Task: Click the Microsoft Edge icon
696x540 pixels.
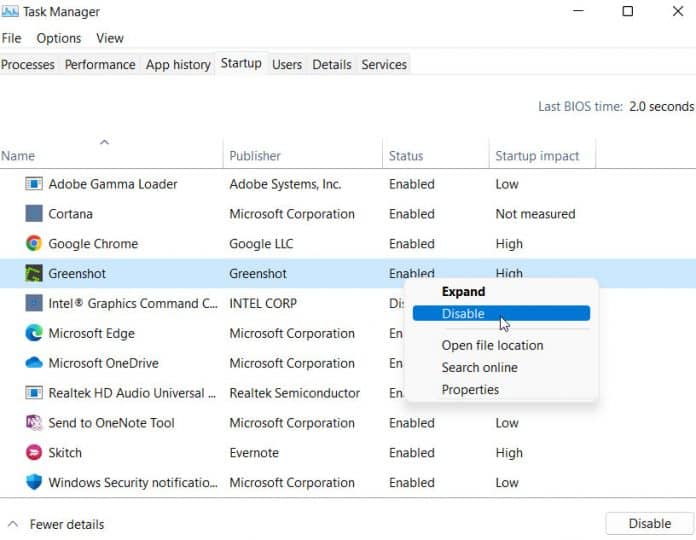Action: tap(34, 334)
